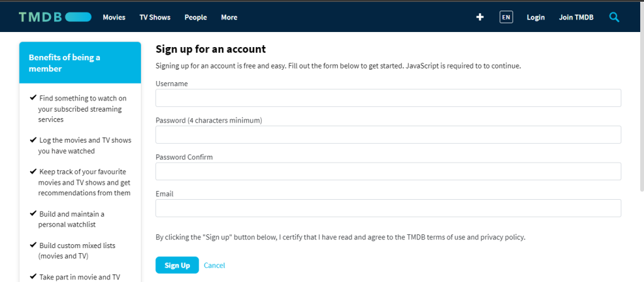Viewport: 644px width, 282px height.
Task: Click the TMDB logo
Action: pyautogui.click(x=55, y=17)
